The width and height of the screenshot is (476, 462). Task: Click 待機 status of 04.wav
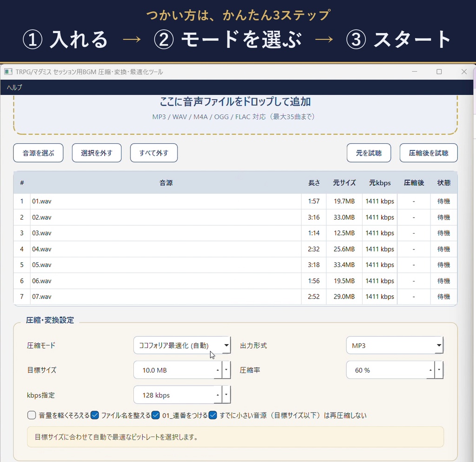point(444,249)
